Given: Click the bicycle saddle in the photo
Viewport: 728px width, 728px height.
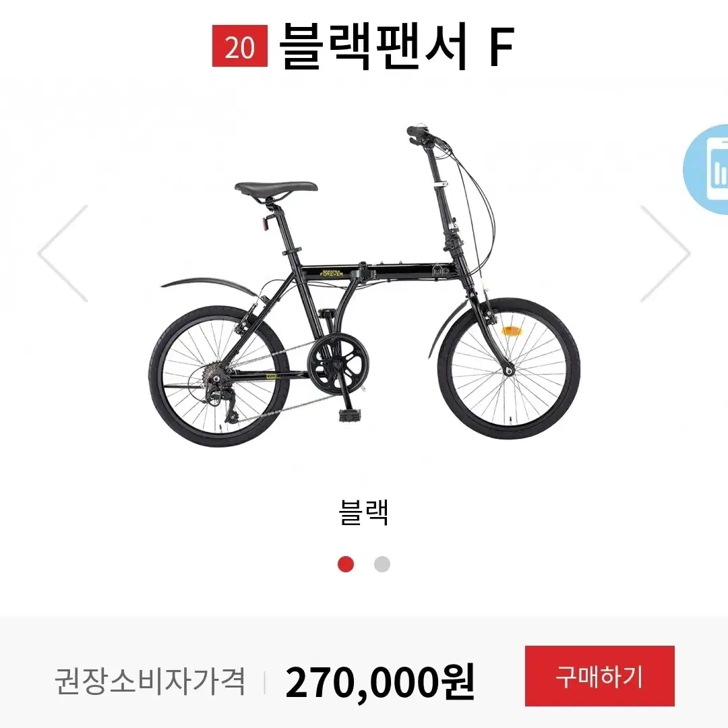Looking at the screenshot, I should (276, 189).
